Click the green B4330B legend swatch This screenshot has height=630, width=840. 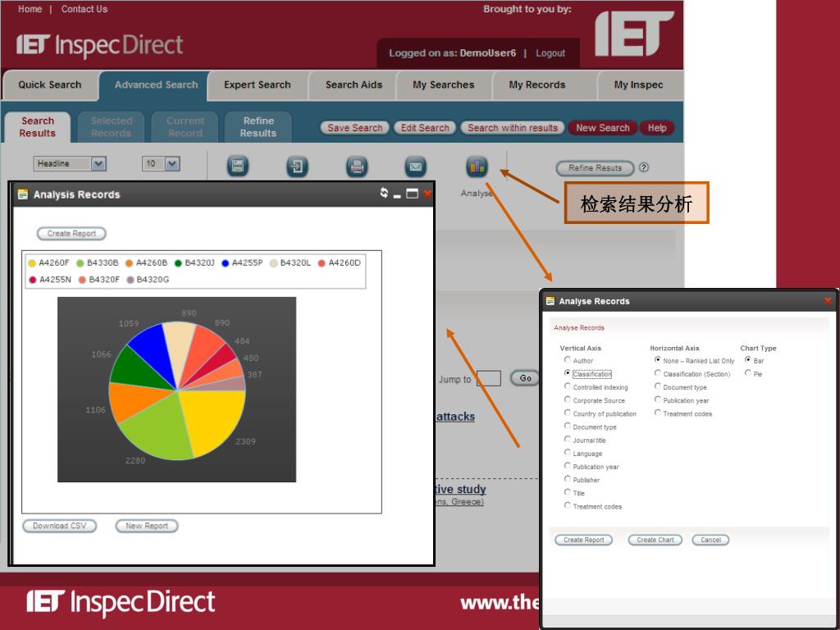pyautogui.click(x=80, y=263)
